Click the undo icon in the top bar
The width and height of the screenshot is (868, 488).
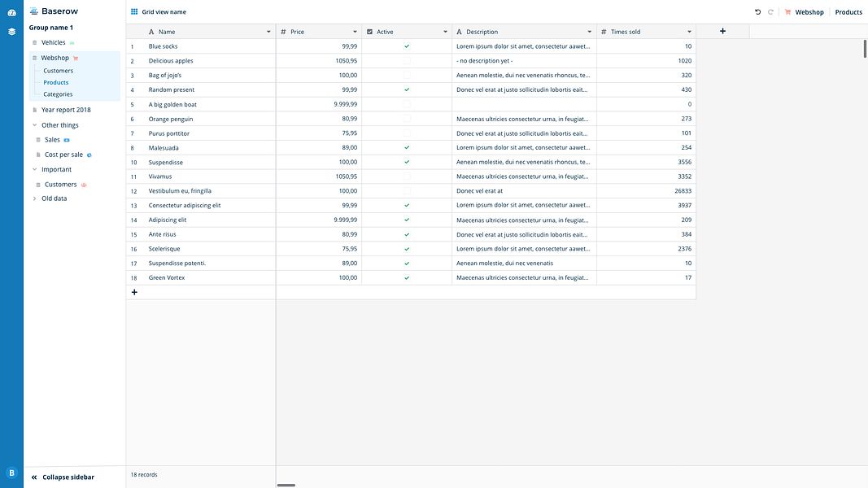click(757, 11)
